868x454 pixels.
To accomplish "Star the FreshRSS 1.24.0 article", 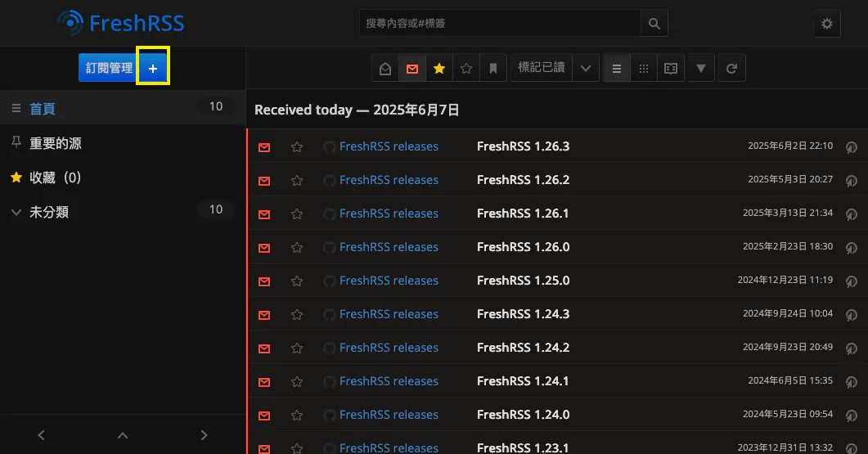I will [297, 415].
